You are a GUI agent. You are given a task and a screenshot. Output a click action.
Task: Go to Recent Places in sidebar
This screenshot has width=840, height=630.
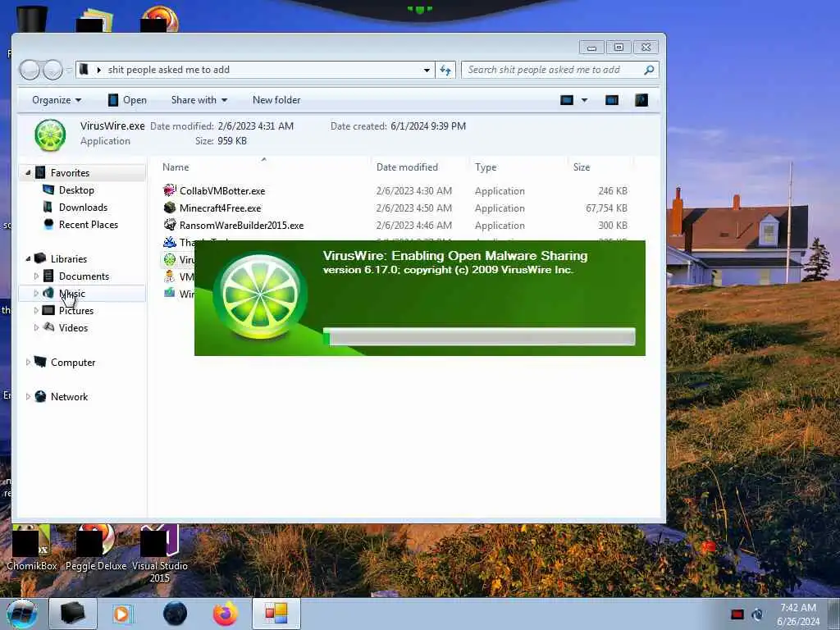coord(89,225)
